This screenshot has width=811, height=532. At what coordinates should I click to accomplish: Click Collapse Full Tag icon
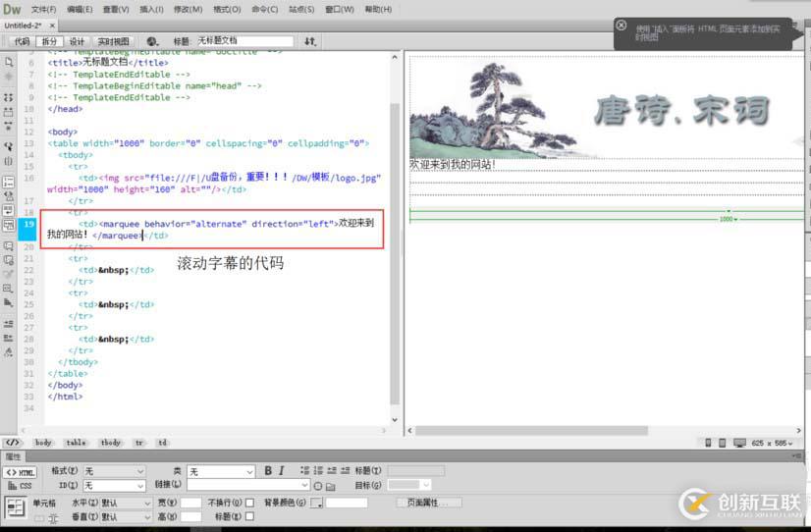9,97
